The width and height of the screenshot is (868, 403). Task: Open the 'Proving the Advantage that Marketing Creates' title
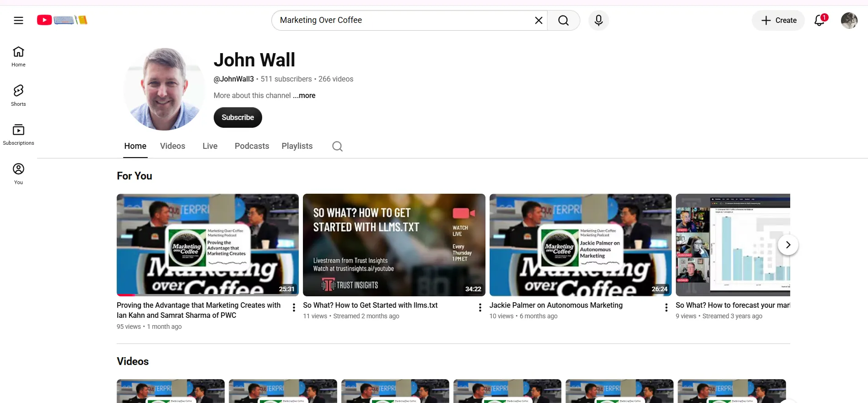(x=199, y=310)
